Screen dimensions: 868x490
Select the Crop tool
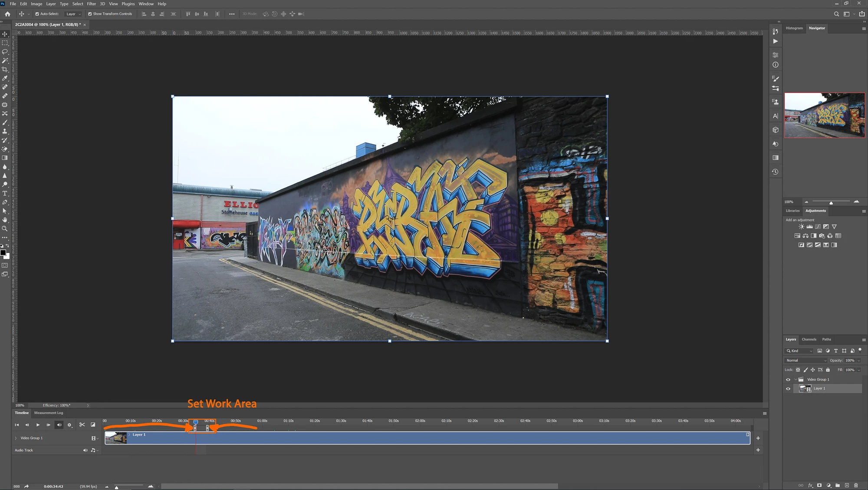point(5,70)
